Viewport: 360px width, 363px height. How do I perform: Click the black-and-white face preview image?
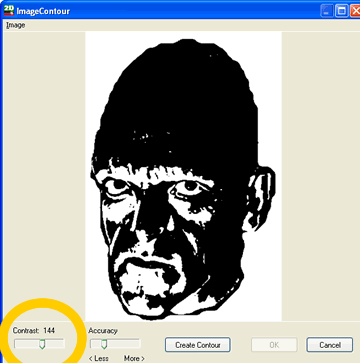pyautogui.click(x=183, y=176)
